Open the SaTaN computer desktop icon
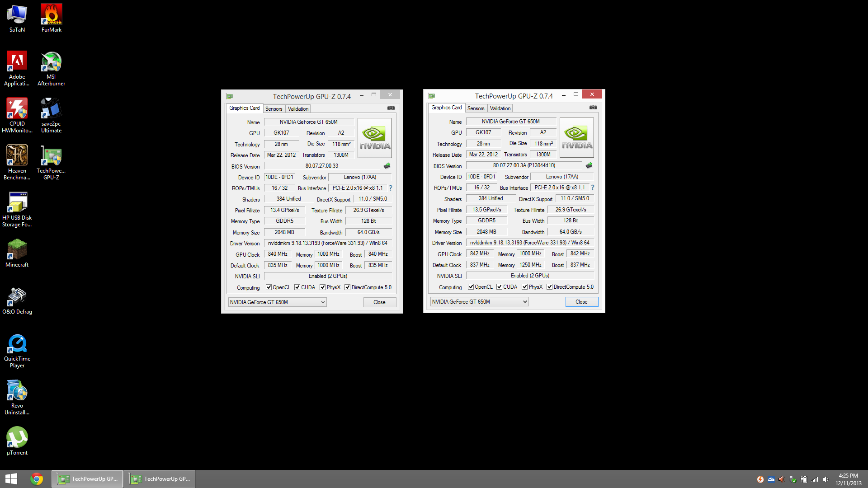 coord(17,19)
